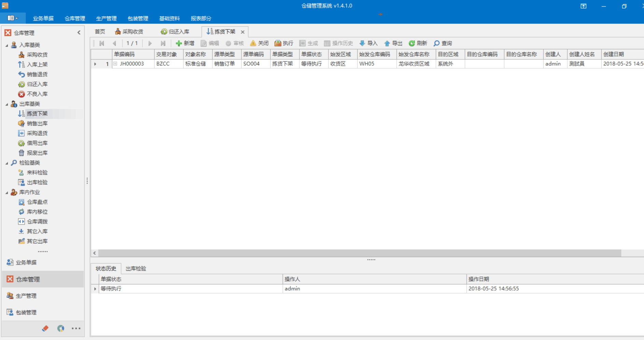Screen dimensions: 644x340
Task: Open the 业务单据 menu
Action: pos(43,18)
